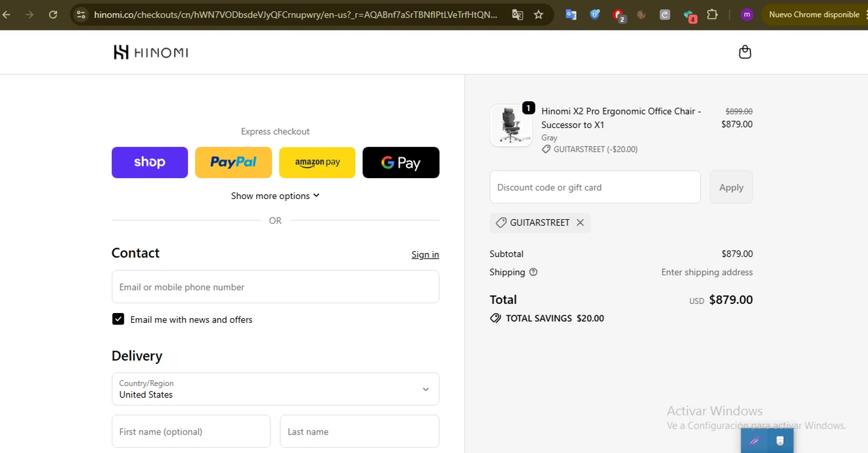This screenshot has width=868, height=453.
Task: Click the Hinomi X2 Pro chair thumbnail
Action: (511, 126)
